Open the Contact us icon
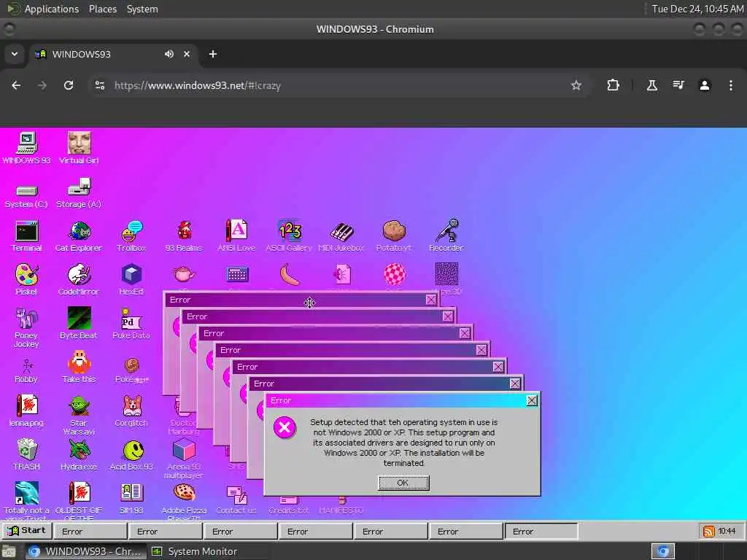This screenshot has width=747, height=560. (x=236, y=499)
